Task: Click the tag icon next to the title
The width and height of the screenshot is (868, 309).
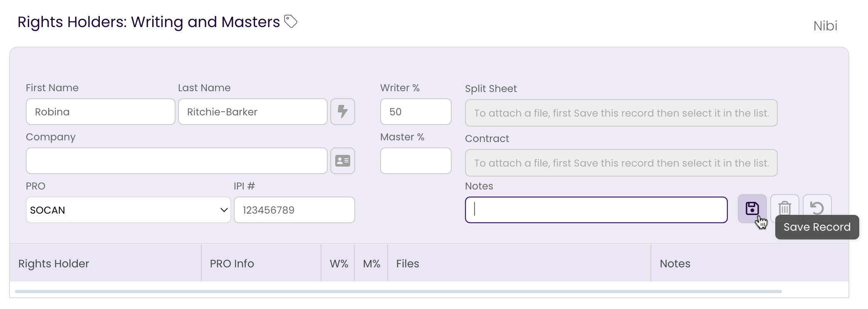Action: coord(291,21)
